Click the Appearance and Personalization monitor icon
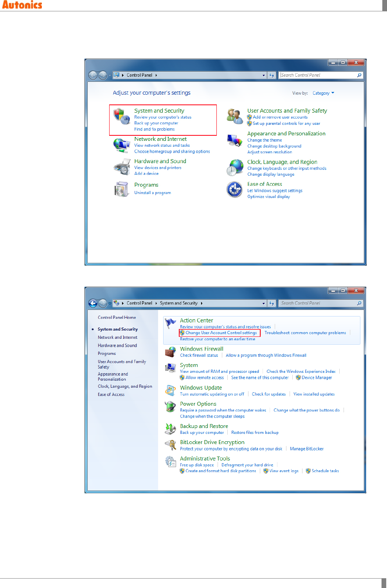The height and width of the screenshot is (588, 387). pyautogui.click(x=235, y=140)
